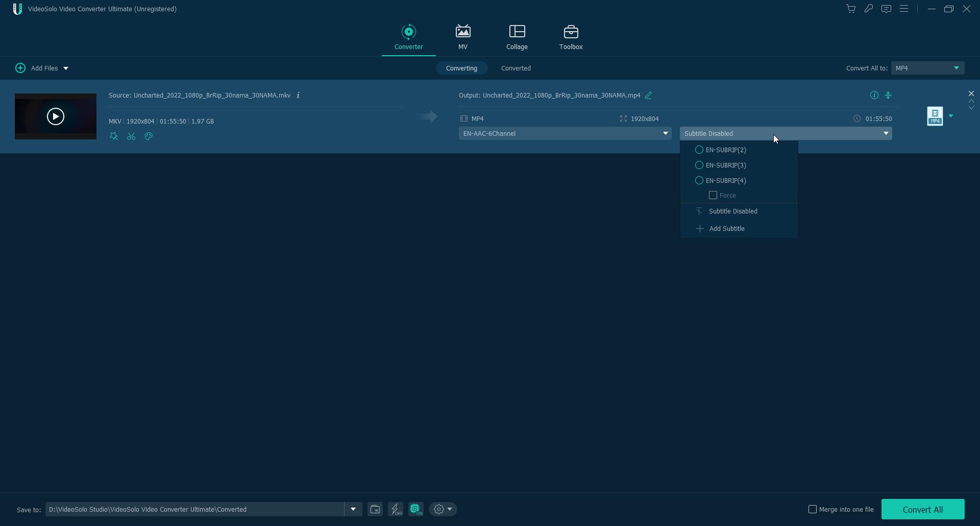Expand the Add Files dropdown arrow
Viewport: 980px width, 526px height.
pyautogui.click(x=66, y=68)
